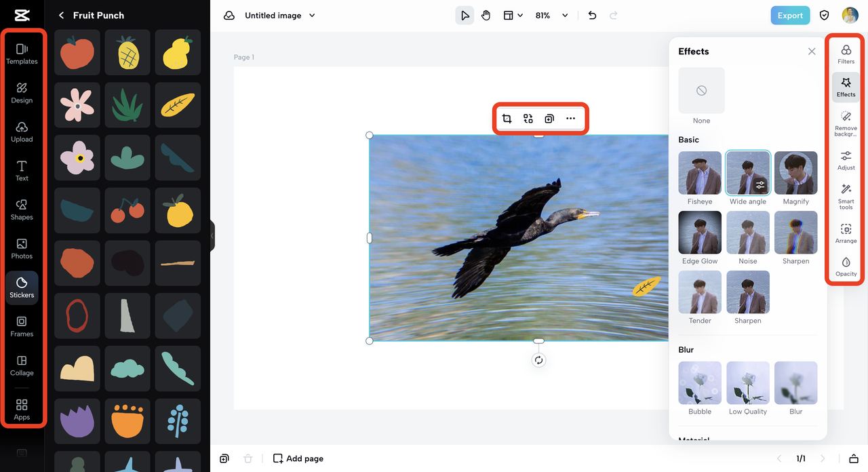Apply the Noise effect

748,233
